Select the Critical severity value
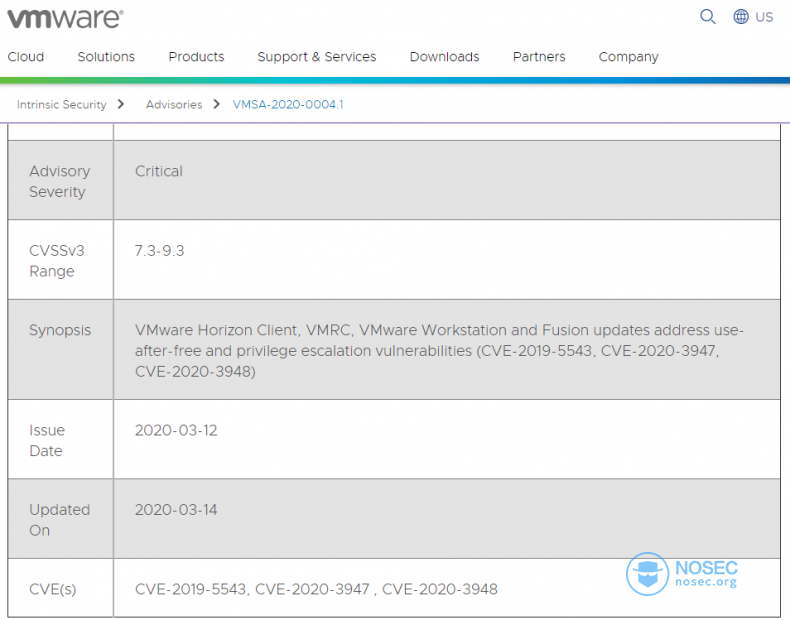Image resolution: width=790 pixels, height=620 pixels. pyautogui.click(x=159, y=171)
